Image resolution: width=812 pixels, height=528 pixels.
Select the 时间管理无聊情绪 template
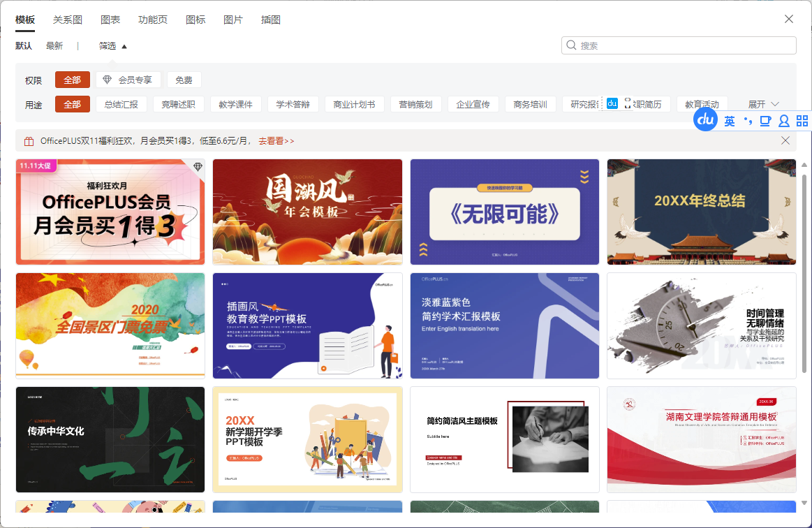point(702,326)
